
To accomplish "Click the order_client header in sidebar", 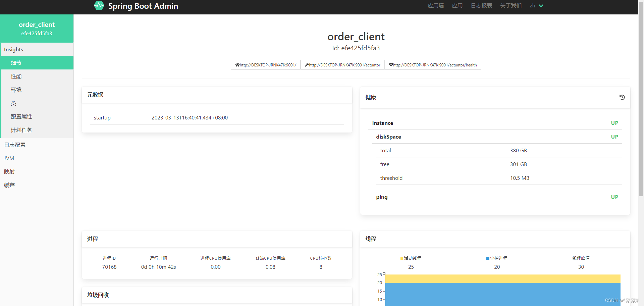I will point(37,29).
